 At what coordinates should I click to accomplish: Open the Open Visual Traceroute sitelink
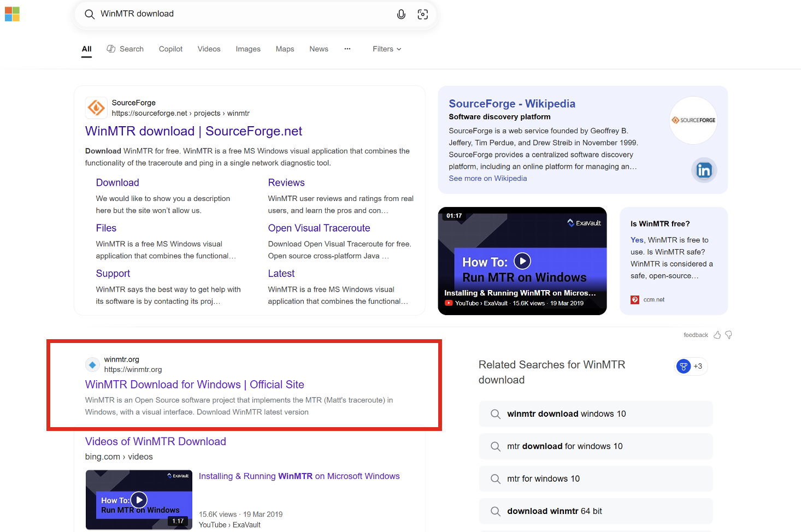319,228
